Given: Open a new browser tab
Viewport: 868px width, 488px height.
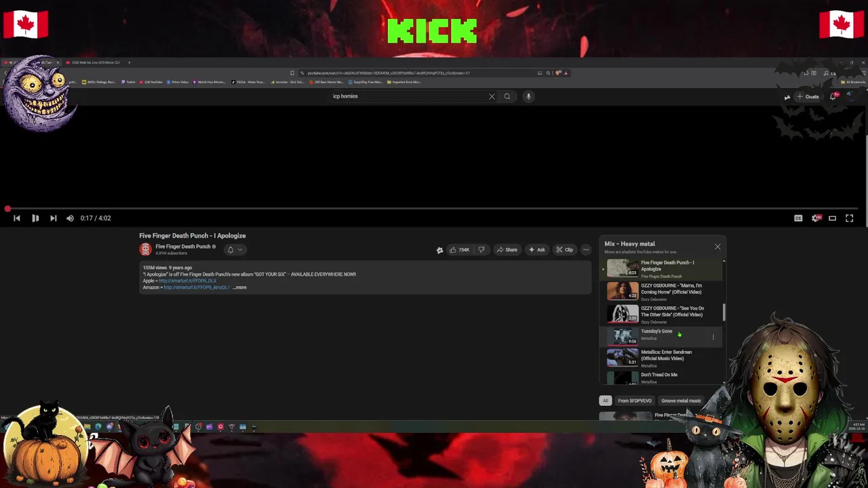Looking at the screenshot, I should [x=130, y=62].
